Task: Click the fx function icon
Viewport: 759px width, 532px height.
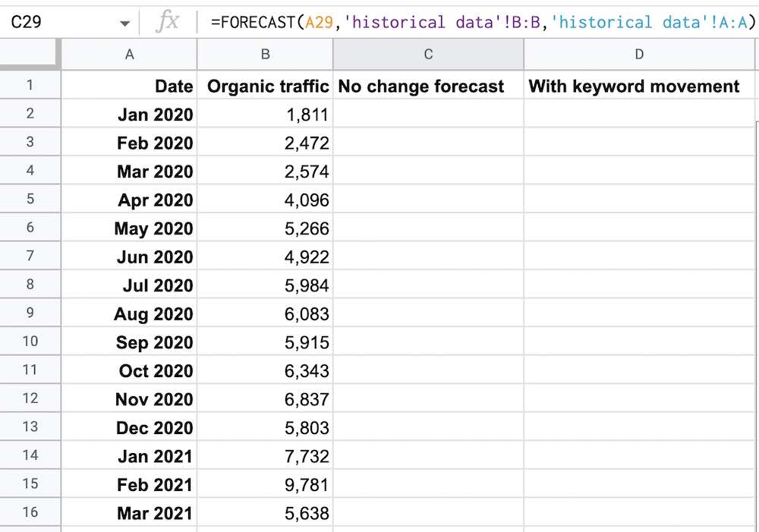Action: pos(167,22)
